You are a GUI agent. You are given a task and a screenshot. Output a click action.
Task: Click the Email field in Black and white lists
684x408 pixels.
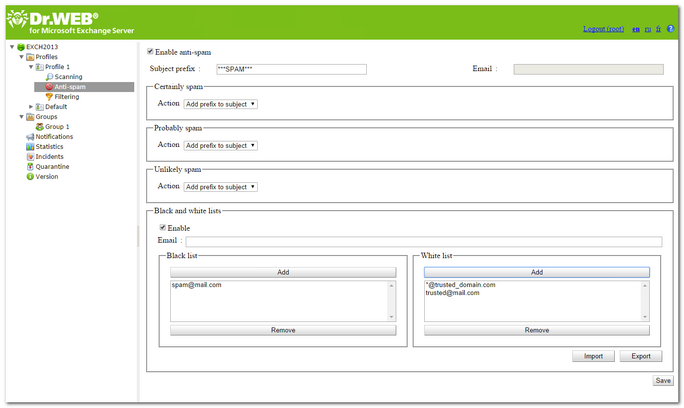tap(424, 242)
